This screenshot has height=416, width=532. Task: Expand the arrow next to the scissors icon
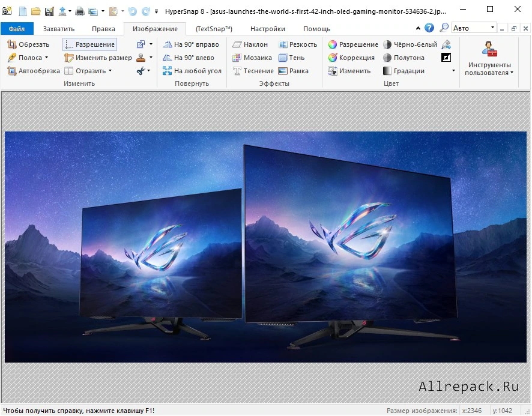(149, 71)
